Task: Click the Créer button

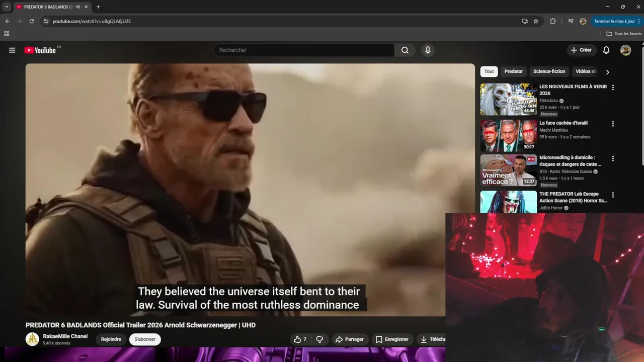Action: tap(581, 50)
